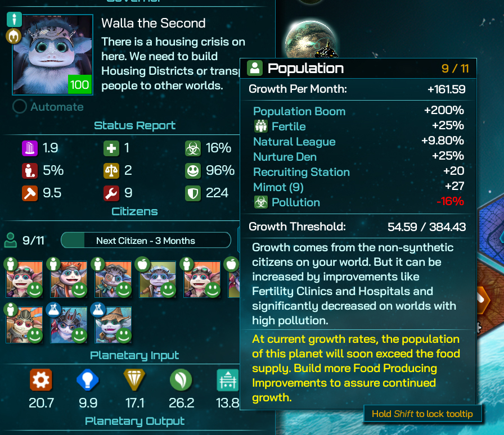Click the purple influence status icon

[30, 148]
